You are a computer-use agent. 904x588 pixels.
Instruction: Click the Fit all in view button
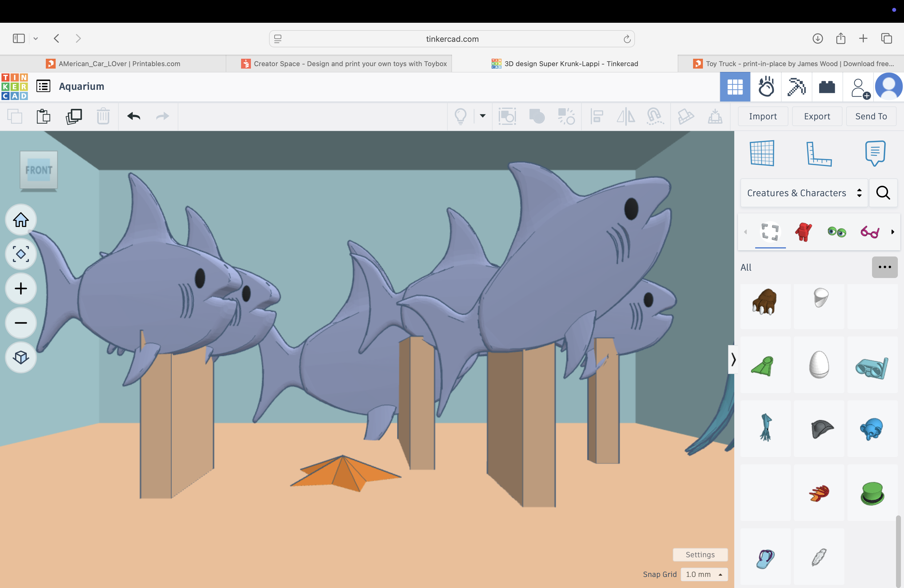pyautogui.click(x=21, y=254)
